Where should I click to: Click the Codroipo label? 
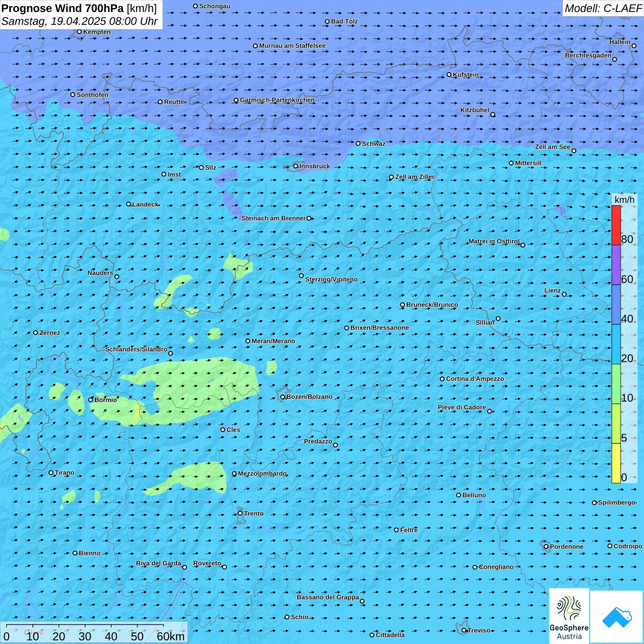click(627, 546)
